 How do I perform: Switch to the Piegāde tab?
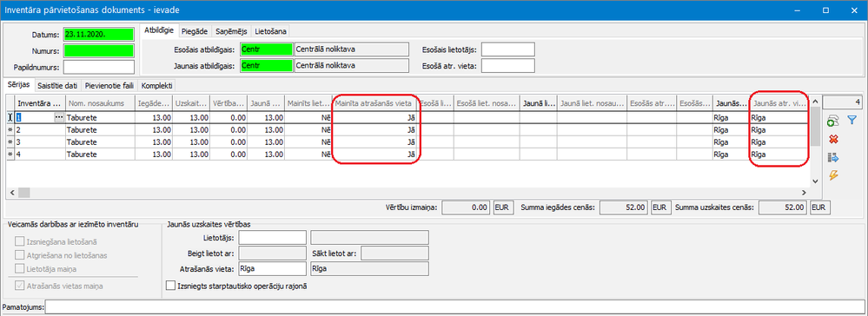[x=195, y=31]
